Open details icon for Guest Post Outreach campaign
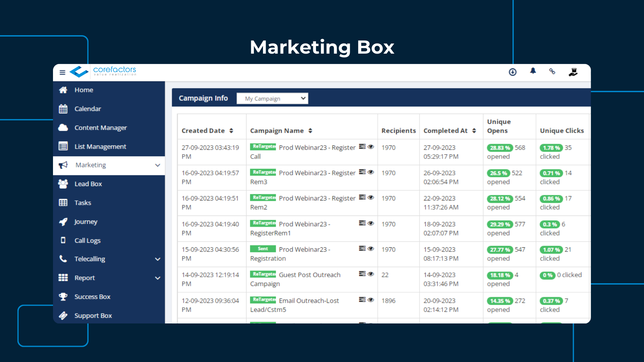The width and height of the screenshot is (644, 362). coord(362,274)
